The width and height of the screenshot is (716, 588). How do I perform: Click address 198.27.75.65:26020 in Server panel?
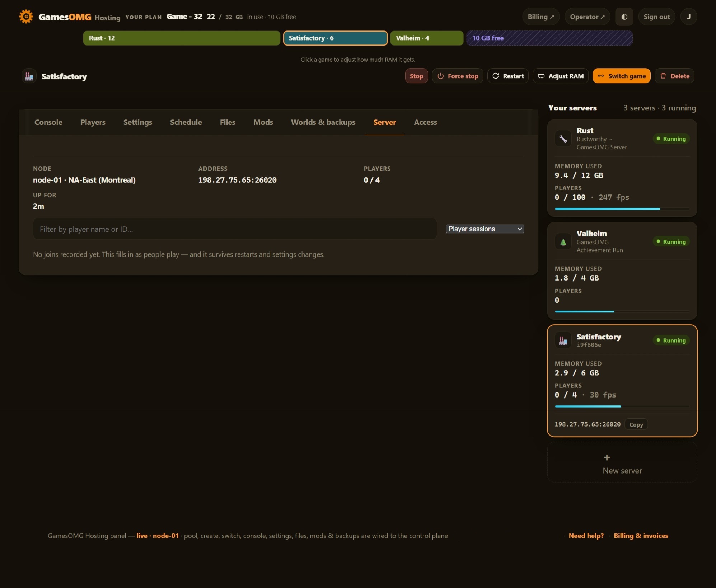[x=237, y=180]
